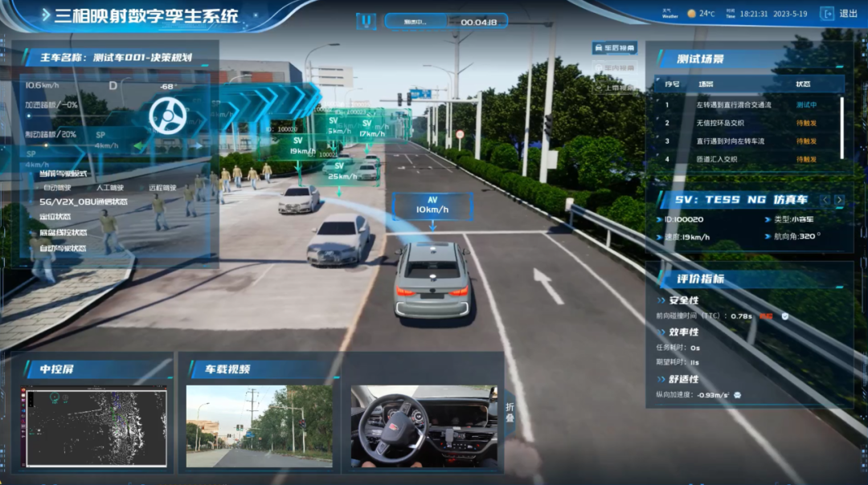Click the logo icon left of test timer
Image resolution: width=868 pixels, height=485 pixels.
tap(366, 22)
